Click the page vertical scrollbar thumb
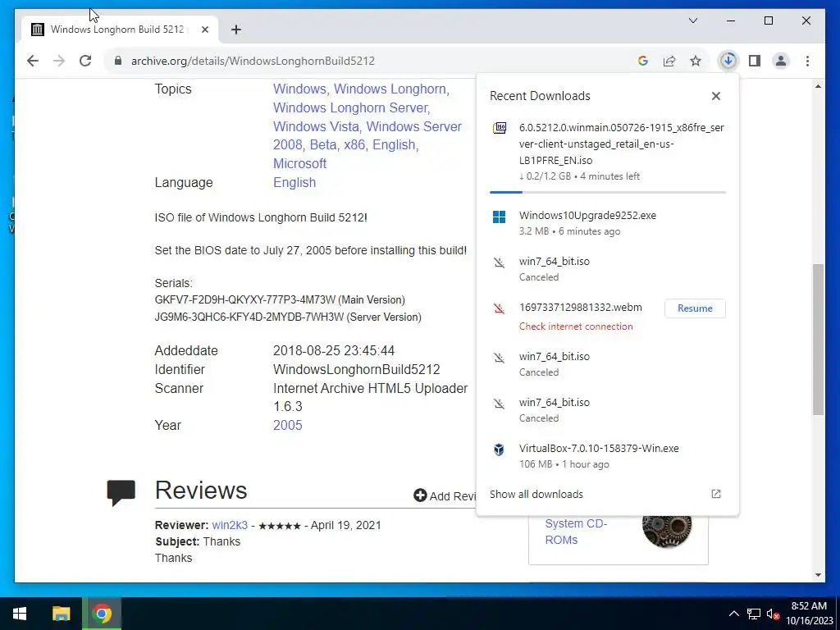The height and width of the screenshot is (630, 840). pos(818,339)
